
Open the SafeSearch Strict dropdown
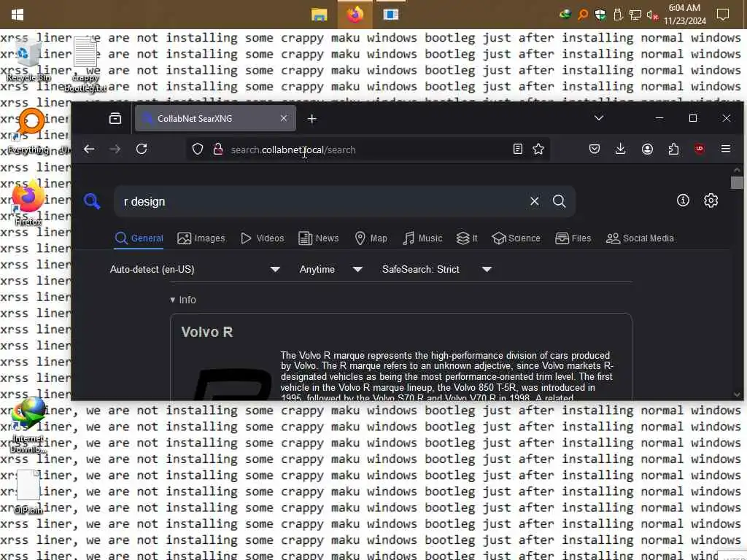pos(436,270)
